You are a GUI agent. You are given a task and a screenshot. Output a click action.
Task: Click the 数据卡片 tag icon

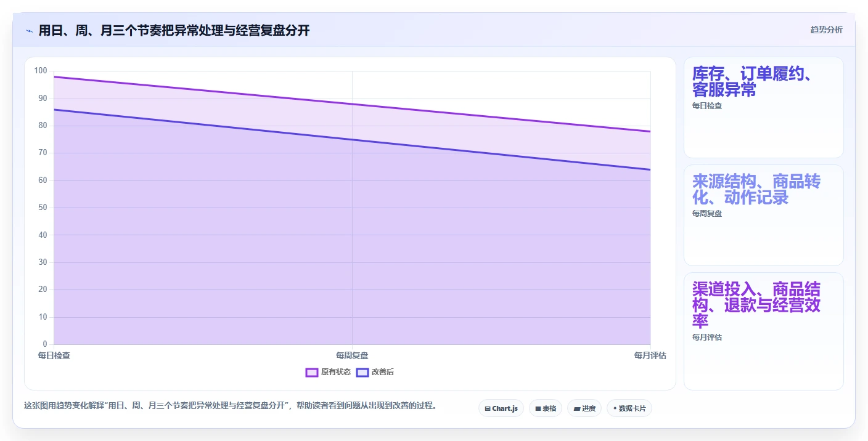[615, 408]
